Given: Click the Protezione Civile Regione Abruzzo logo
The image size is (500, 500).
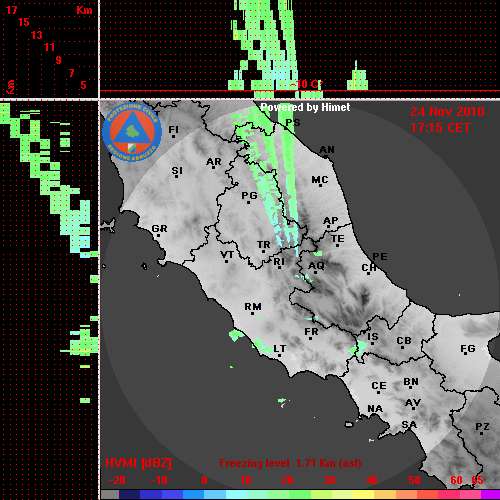Looking at the screenshot, I should (132, 132).
